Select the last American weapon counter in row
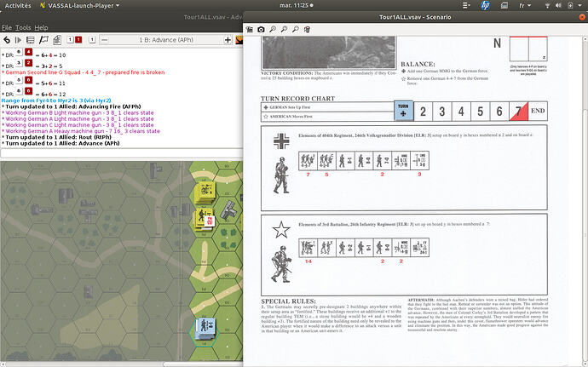The image size is (588, 367). (x=419, y=248)
